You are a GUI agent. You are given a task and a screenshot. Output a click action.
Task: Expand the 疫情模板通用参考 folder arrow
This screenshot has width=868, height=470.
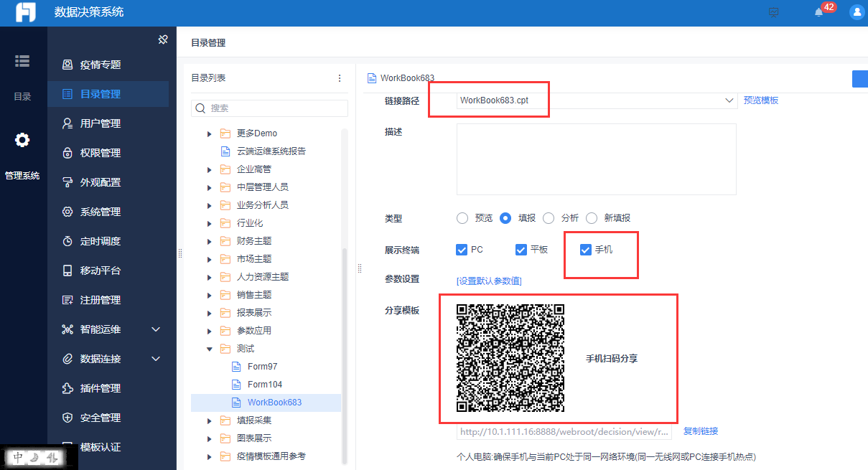[209, 456]
